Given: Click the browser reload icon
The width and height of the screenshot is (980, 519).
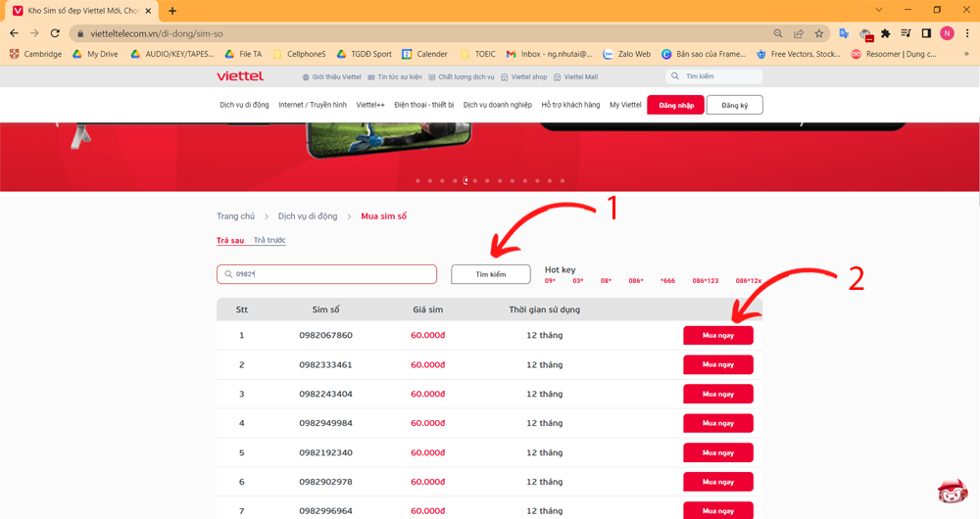Looking at the screenshot, I should coord(55,32).
